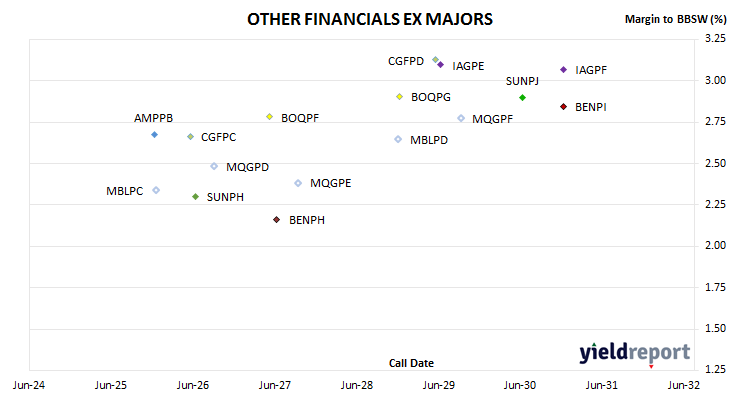Click the SUNPJ green diamond marker
The image size is (730, 399).
(x=522, y=97)
